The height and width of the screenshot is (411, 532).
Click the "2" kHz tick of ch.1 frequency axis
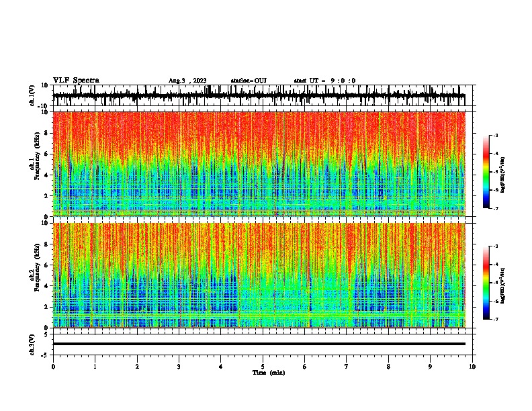click(x=47, y=196)
